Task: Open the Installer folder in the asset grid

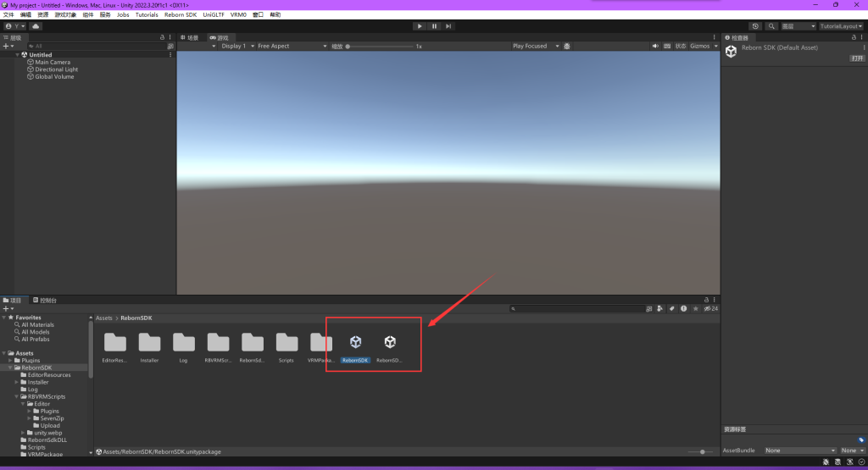Action: tap(149, 342)
